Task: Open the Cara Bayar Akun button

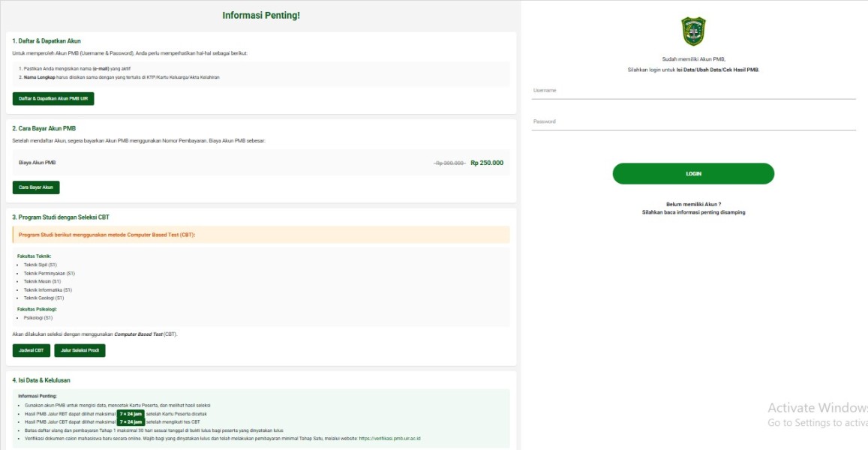Action: (36, 187)
